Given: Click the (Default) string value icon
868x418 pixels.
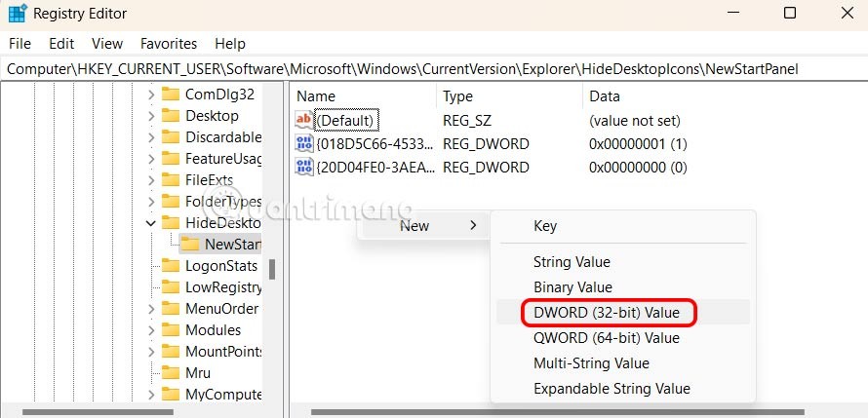Looking at the screenshot, I should click(304, 121).
